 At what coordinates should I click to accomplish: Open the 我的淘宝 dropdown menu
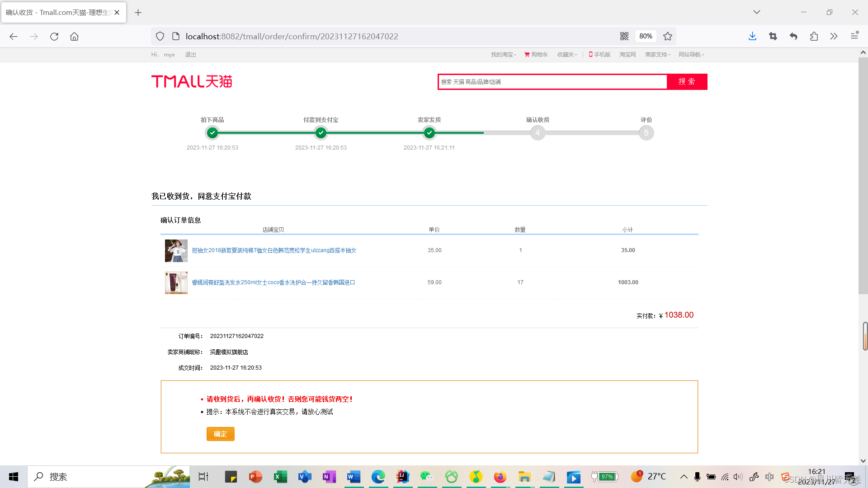[x=503, y=55]
